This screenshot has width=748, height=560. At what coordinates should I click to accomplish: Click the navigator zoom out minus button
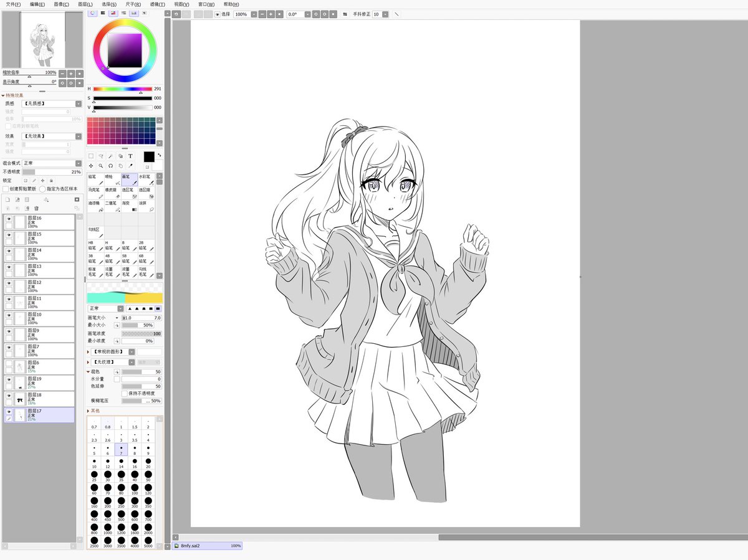tap(62, 73)
